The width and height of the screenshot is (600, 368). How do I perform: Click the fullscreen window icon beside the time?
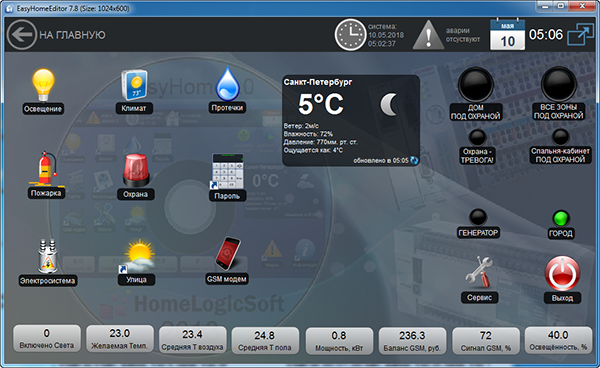coord(580,35)
